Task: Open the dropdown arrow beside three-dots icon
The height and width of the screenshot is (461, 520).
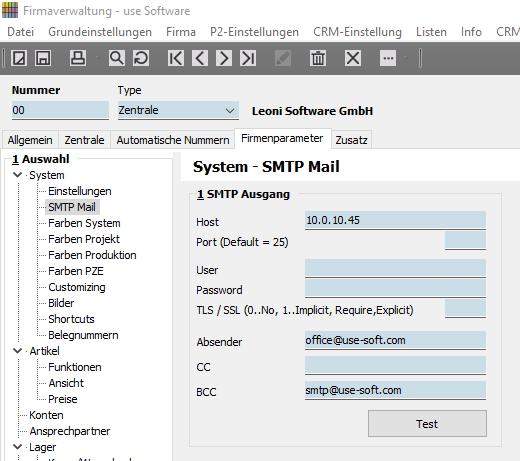Action: pyautogui.click(x=406, y=58)
